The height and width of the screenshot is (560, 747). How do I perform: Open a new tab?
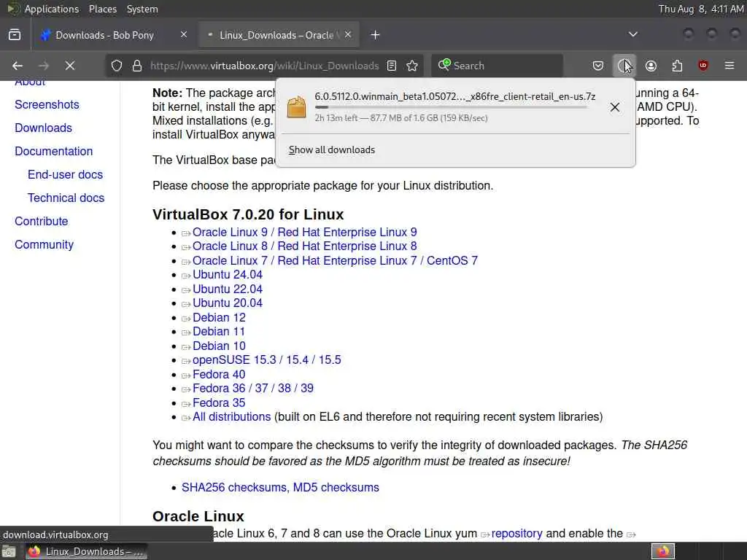(x=376, y=35)
